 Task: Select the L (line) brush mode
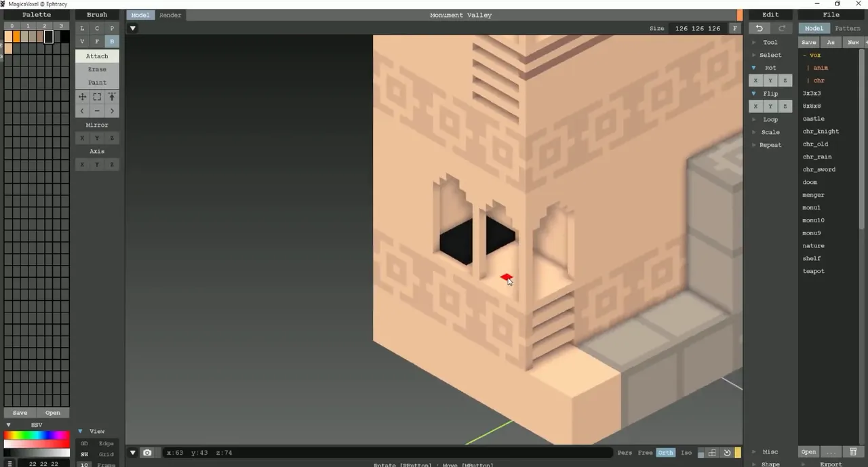(82, 28)
